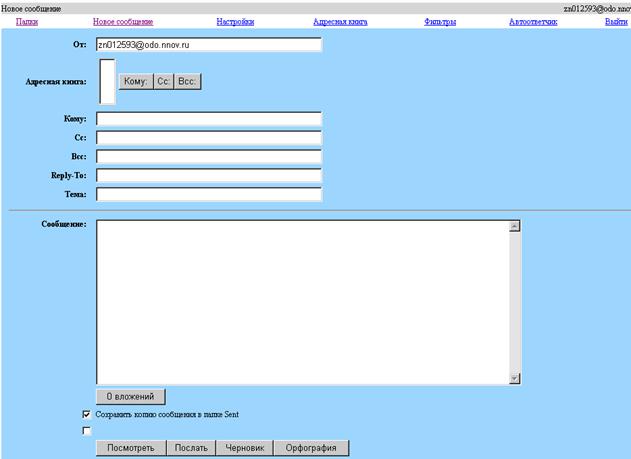The width and height of the screenshot is (631, 459).
Task: Click the Выйти logout link
Action: [616, 21]
